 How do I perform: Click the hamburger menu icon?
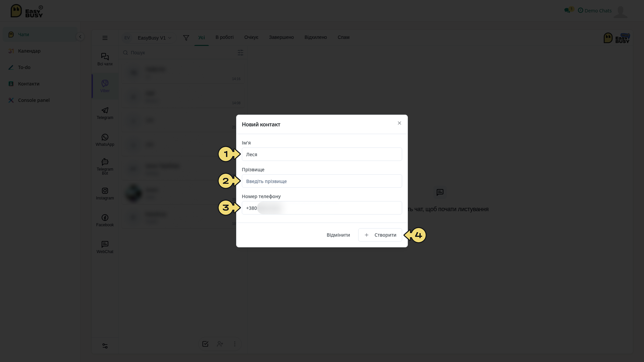click(105, 38)
